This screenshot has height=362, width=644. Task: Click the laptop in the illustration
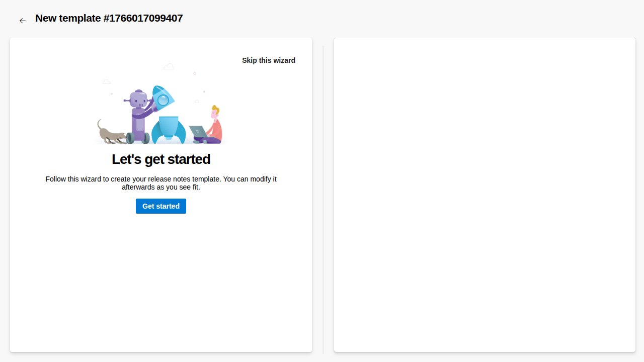pos(197,131)
